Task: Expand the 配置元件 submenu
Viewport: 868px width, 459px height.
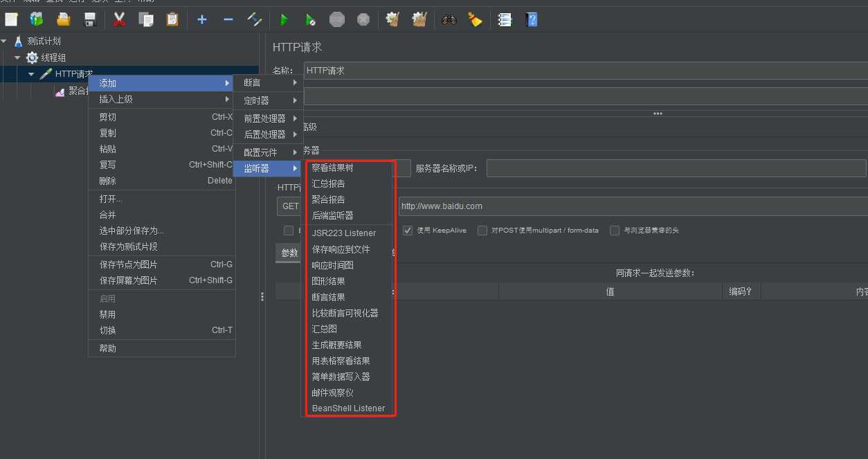Action: pos(269,152)
